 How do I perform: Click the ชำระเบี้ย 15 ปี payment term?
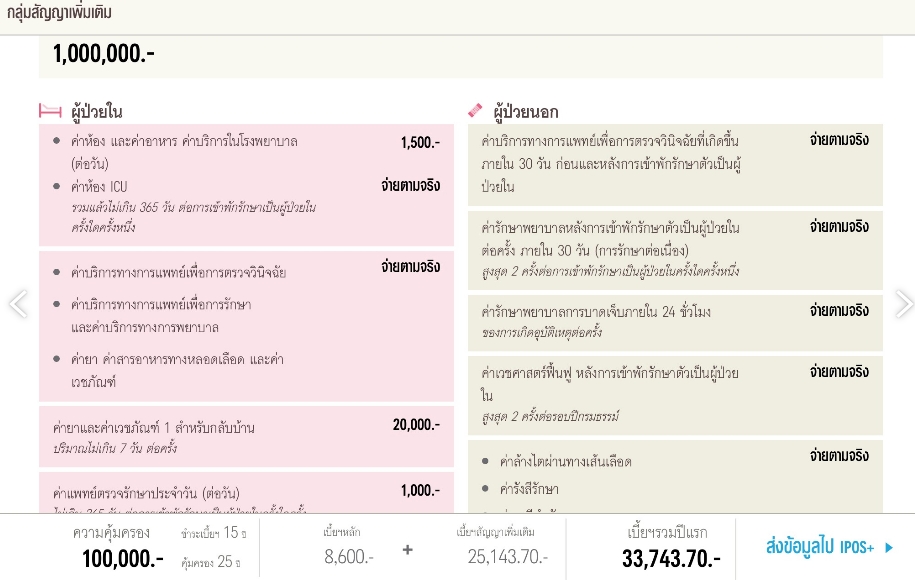pos(213,533)
